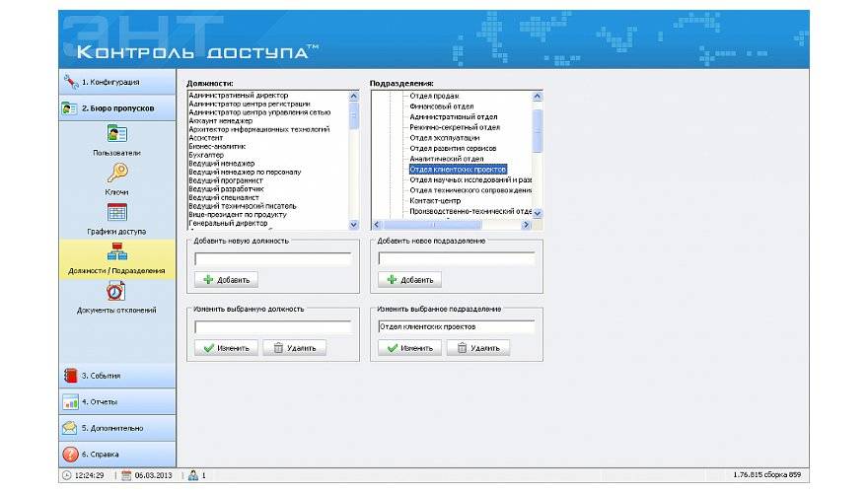Click Изменить button for selected position

[x=226, y=348]
